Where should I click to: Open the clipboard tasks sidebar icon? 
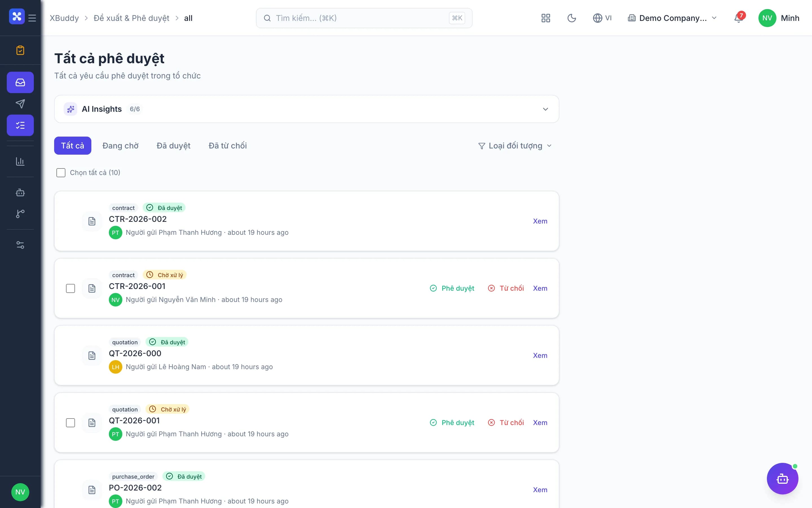pyautogui.click(x=20, y=51)
